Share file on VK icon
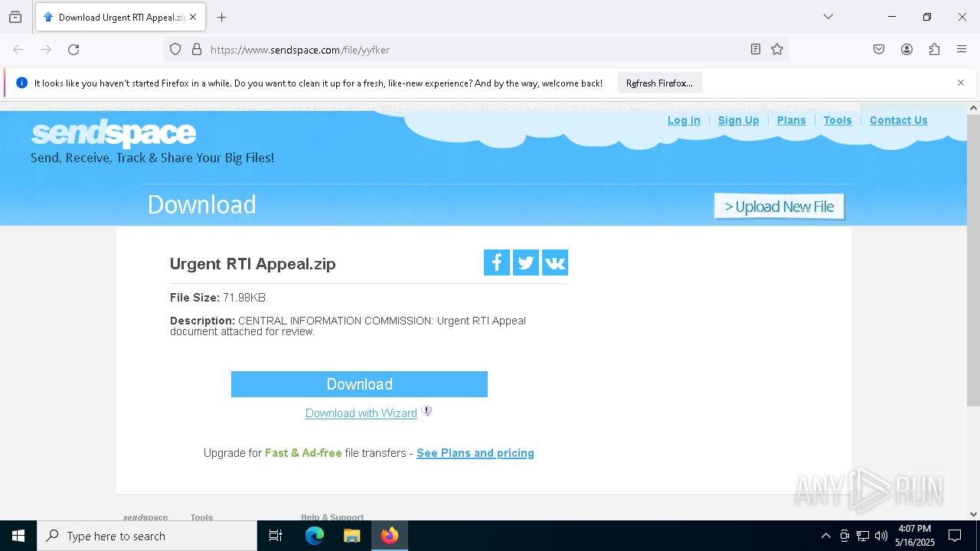This screenshot has width=980, height=551. click(x=555, y=262)
